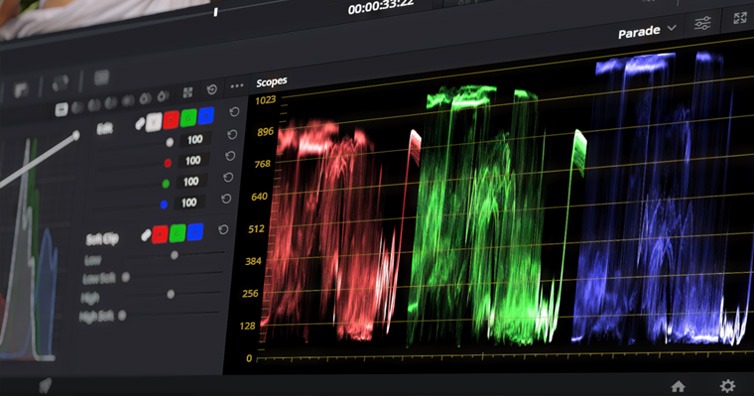Click red intensity value field 100

193,160
